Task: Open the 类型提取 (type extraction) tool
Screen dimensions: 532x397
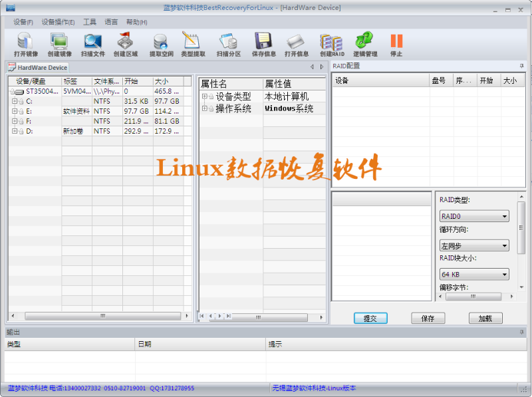Action: coord(193,44)
